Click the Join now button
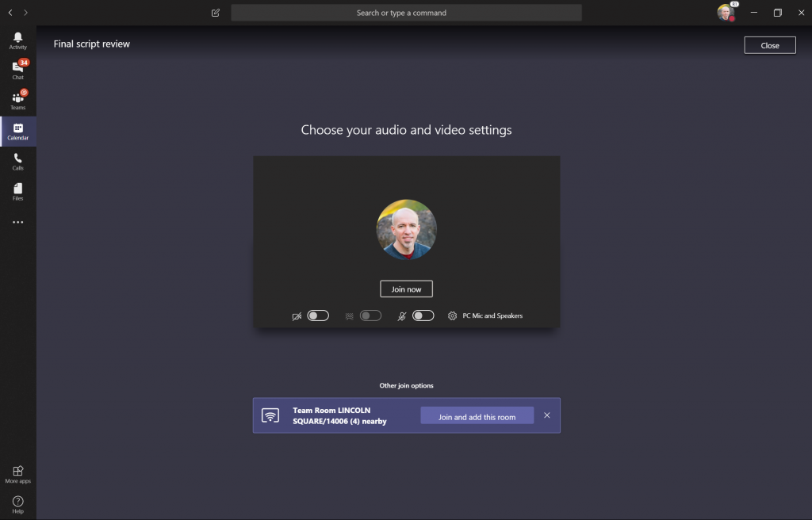The image size is (812, 520). [x=406, y=289]
